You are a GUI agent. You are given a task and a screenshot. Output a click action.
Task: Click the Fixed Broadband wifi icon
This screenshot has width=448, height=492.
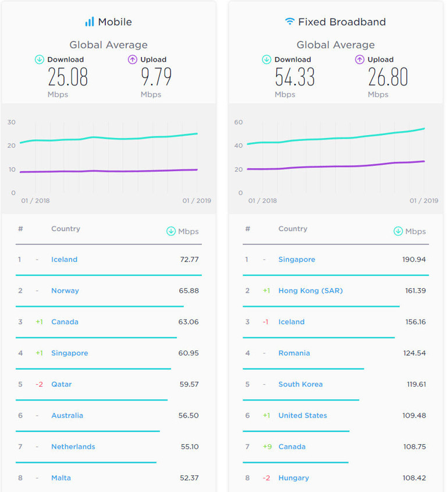289,22
